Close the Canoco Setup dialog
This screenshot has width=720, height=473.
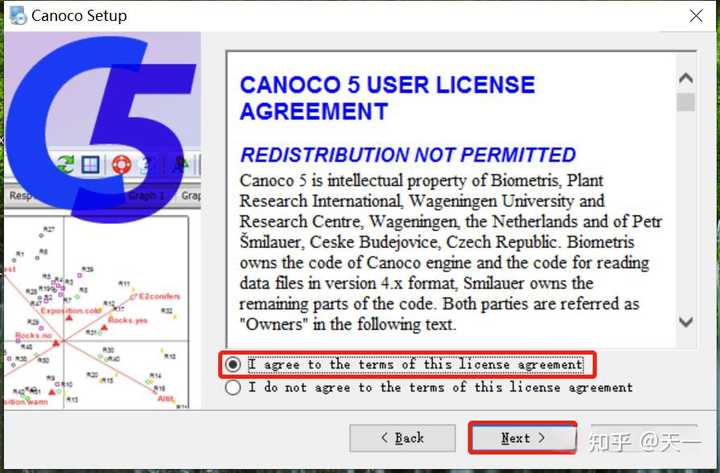tap(696, 16)
